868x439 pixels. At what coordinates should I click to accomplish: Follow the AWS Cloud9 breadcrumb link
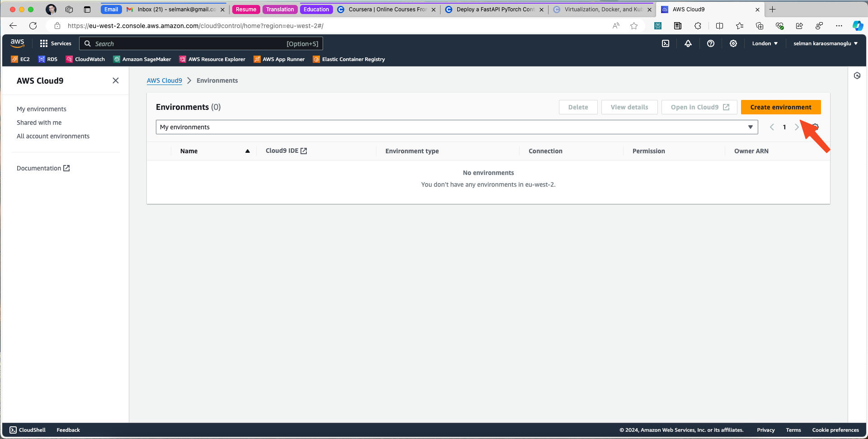(x=164, y=80)
